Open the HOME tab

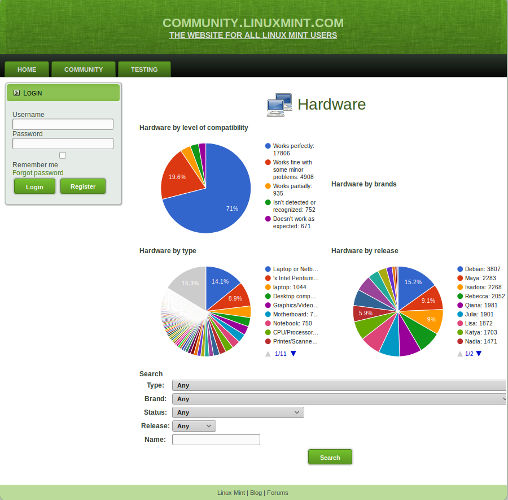[27, 69]
